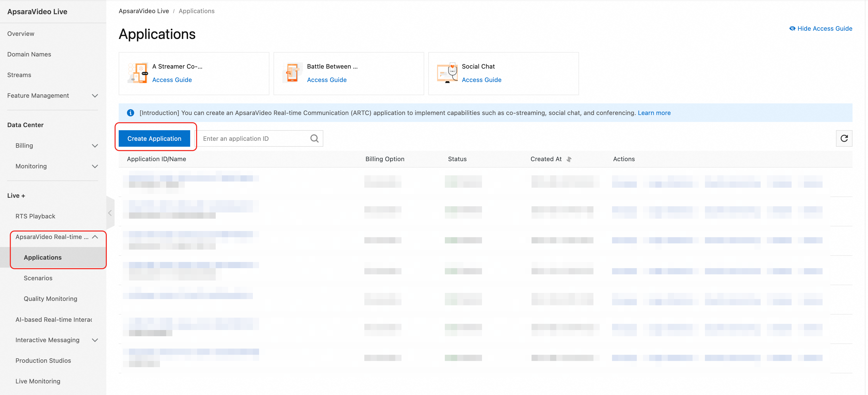Go to Domain Names
Screen dimensions: 868x395
click(29, 54)
